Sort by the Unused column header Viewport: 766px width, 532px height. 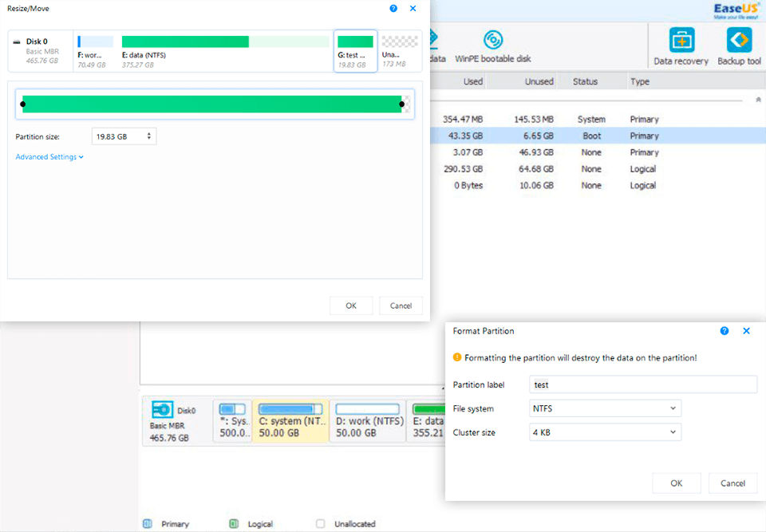[x=539, y=81]
